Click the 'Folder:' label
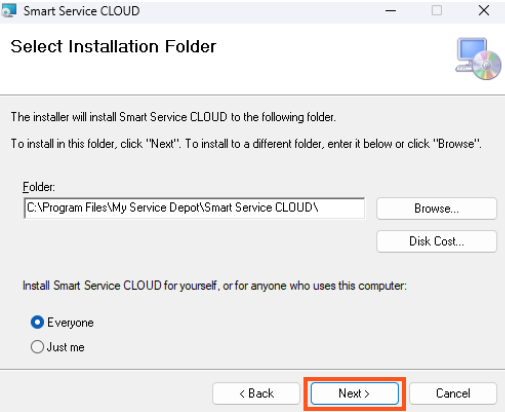 coord(39,187)
